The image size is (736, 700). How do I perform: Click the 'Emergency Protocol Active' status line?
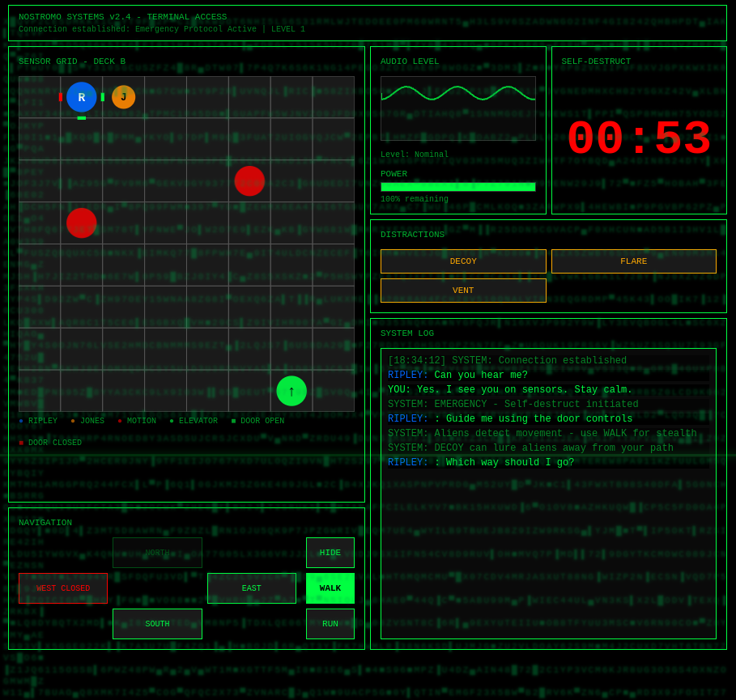pos(162,29)
